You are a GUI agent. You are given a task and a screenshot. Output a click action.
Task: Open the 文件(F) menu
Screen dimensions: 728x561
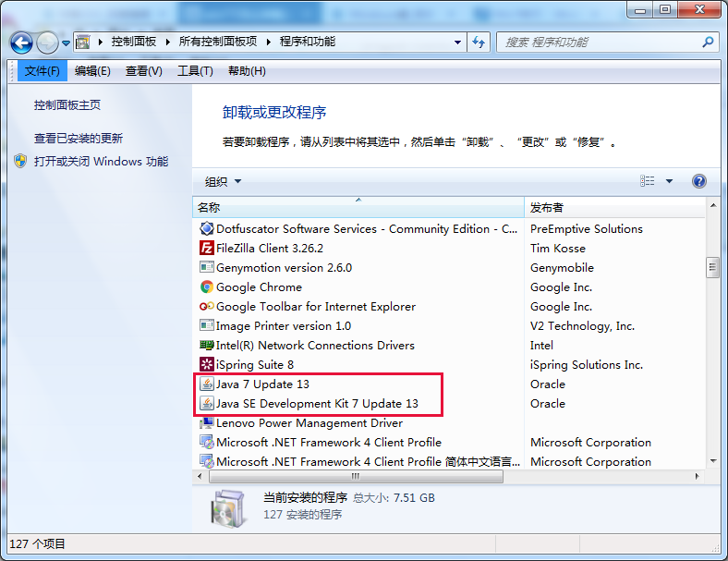click(42, 71)
